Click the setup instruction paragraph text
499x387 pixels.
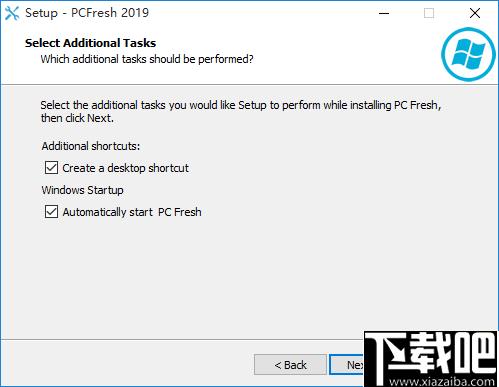pyautogui.click(x=241, y=111)
